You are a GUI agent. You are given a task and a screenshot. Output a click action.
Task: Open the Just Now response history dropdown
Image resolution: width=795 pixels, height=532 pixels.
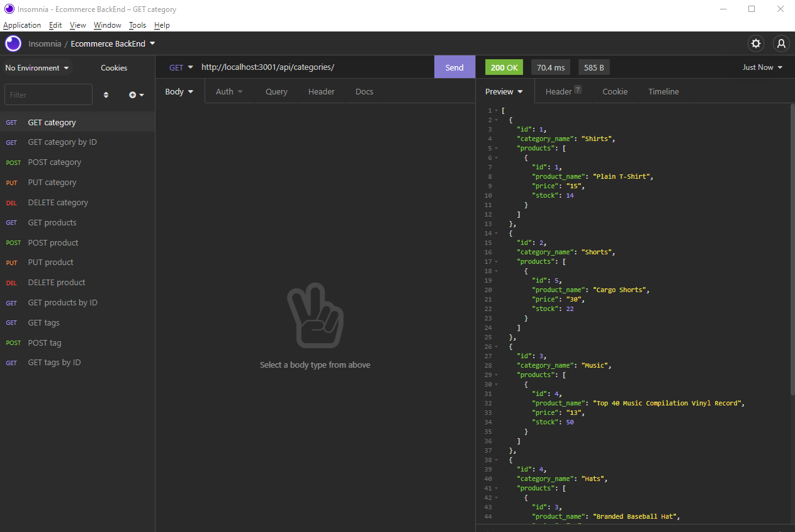point(762,67)
